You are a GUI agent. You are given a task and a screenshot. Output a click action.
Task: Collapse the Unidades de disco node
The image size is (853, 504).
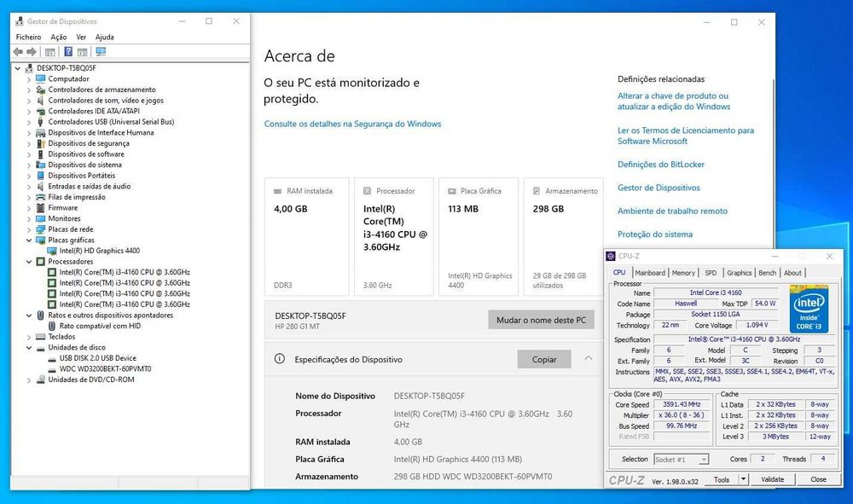[x=29, y=347]
